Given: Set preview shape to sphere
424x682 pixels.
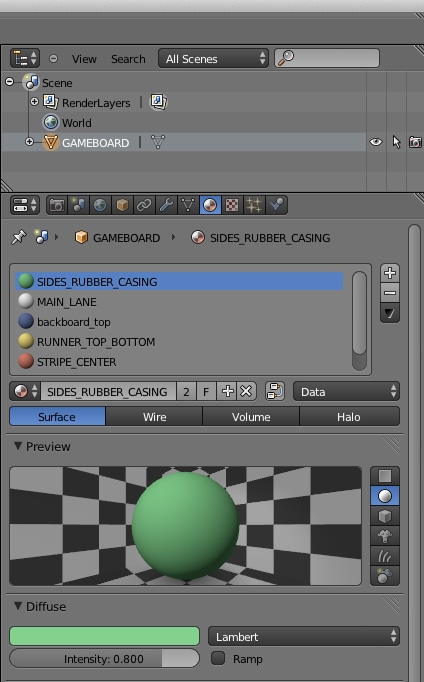Looking at the screenshot, I should [x=385, y=496].
